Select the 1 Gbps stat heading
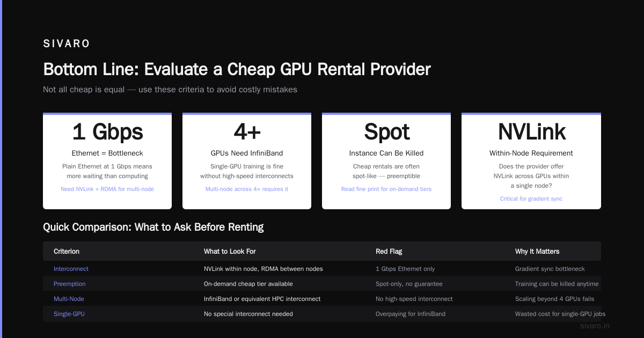 [x=107, y=132]
